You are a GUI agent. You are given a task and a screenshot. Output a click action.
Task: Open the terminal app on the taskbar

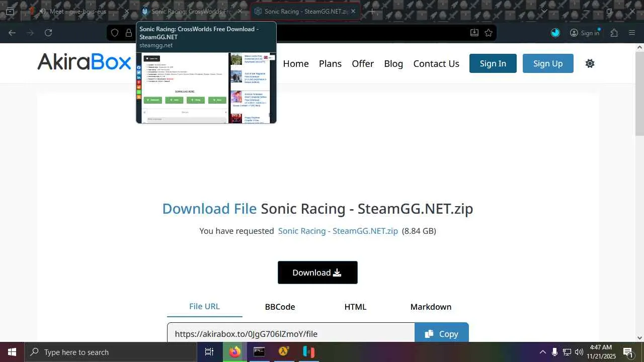259,352
